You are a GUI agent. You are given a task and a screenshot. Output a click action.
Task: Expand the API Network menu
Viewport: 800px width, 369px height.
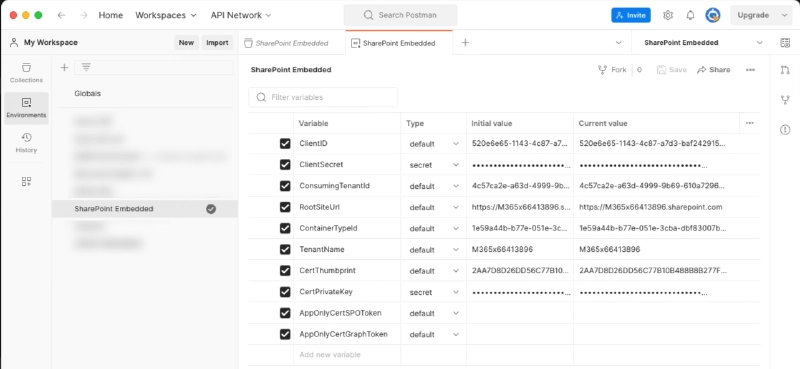pos(241,15)
